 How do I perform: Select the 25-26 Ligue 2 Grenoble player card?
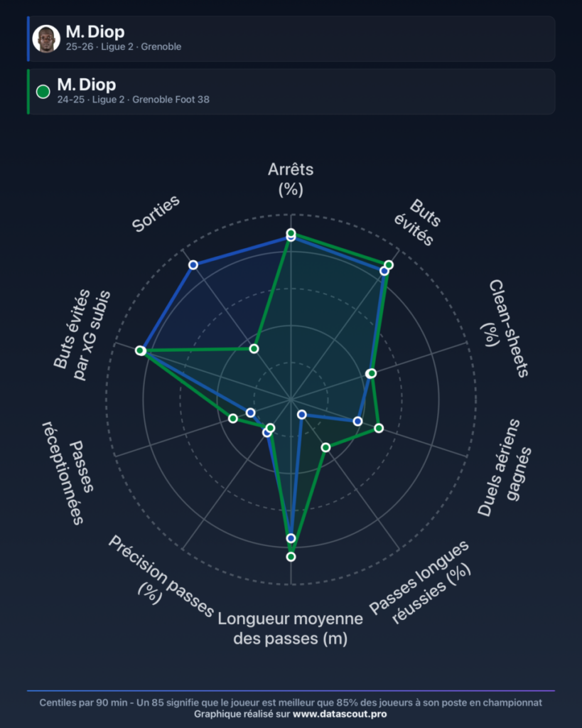pyautogui.click(x=291, y=38)
